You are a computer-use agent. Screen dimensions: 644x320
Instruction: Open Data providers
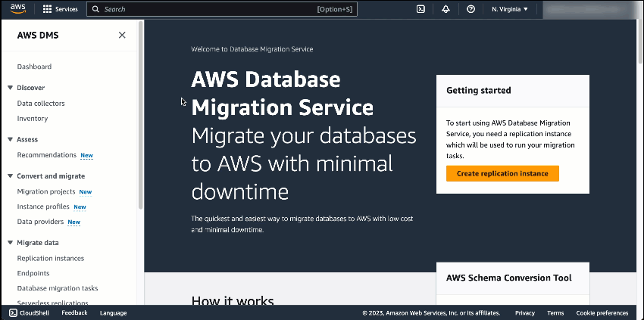point(40,222)
